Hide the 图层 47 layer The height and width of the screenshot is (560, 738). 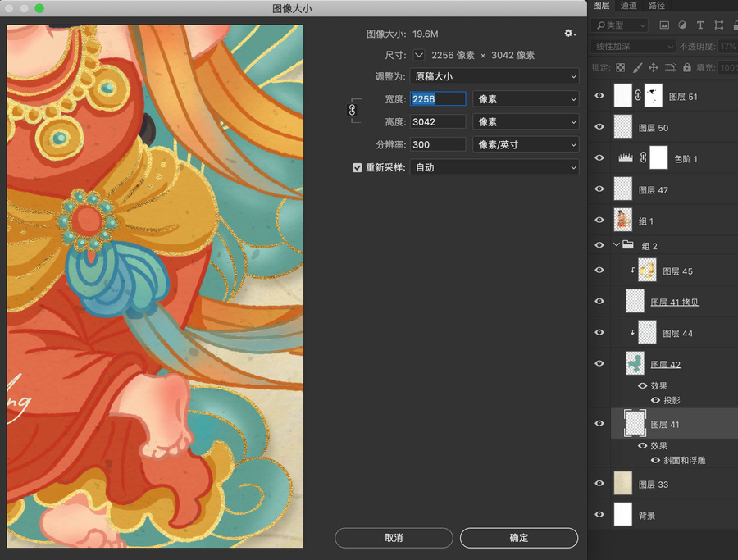tap(599, 189)
